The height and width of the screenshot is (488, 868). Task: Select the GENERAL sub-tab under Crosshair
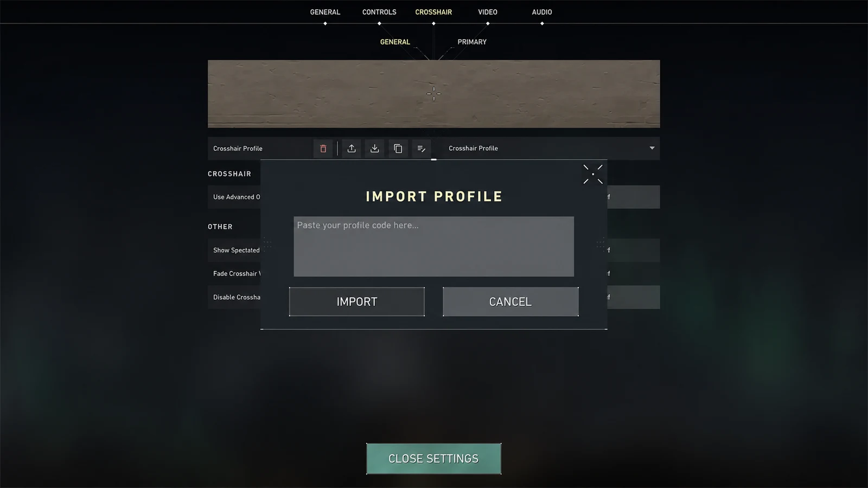point(395,42)
